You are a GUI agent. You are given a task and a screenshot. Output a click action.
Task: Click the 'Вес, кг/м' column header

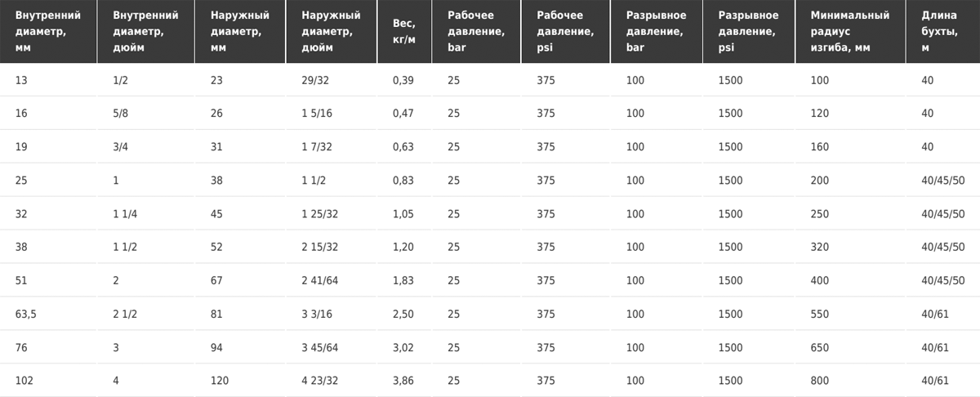[x=404, y=31]
